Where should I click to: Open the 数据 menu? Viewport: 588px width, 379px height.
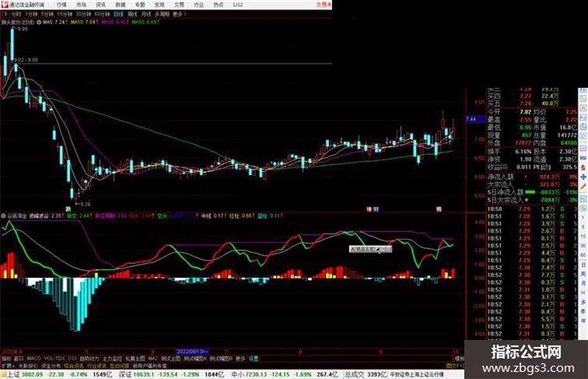click(x=120, y=5)
